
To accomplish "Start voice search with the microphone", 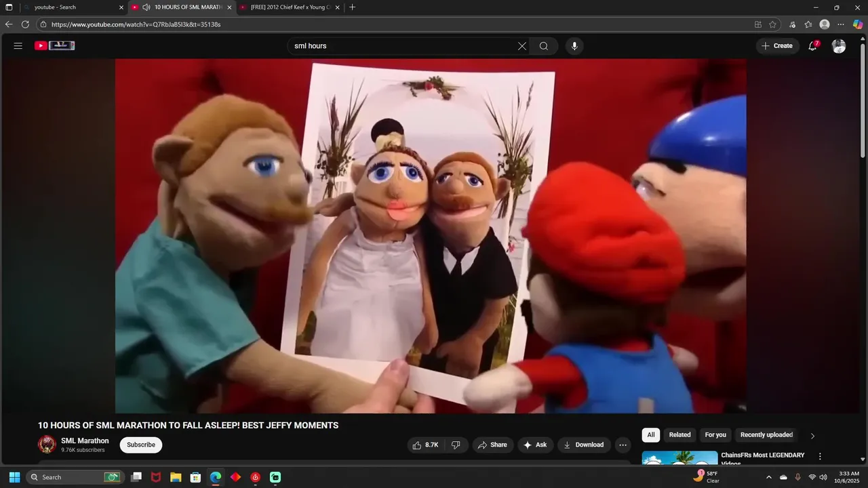I will pyautogui.click(x=574, y=46).
